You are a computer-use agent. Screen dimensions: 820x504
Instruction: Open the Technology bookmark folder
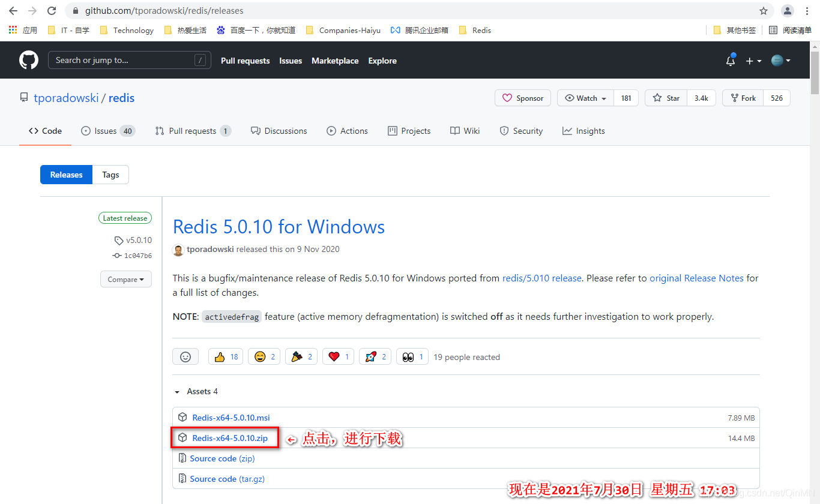(x=127, y=30)
